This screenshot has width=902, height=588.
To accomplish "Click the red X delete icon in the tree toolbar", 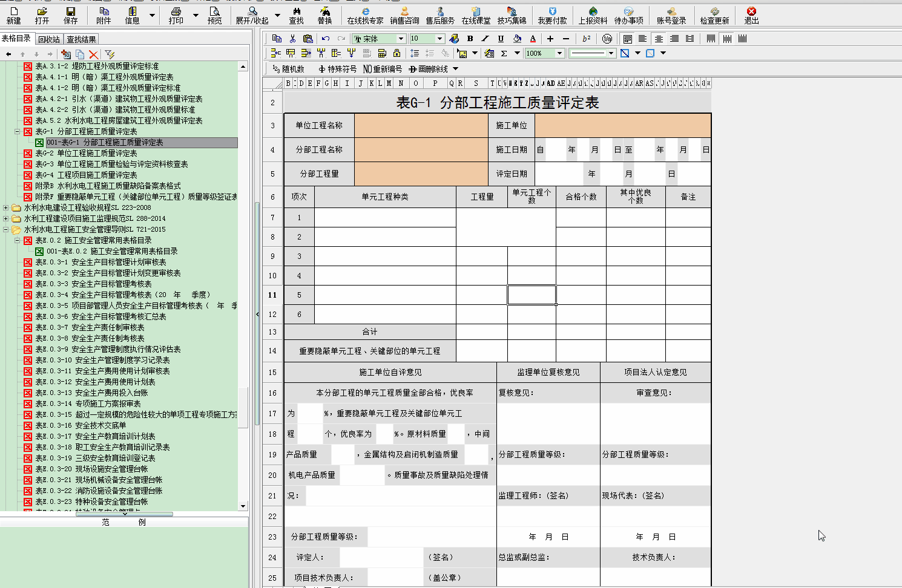I will [x=93, y=54].
